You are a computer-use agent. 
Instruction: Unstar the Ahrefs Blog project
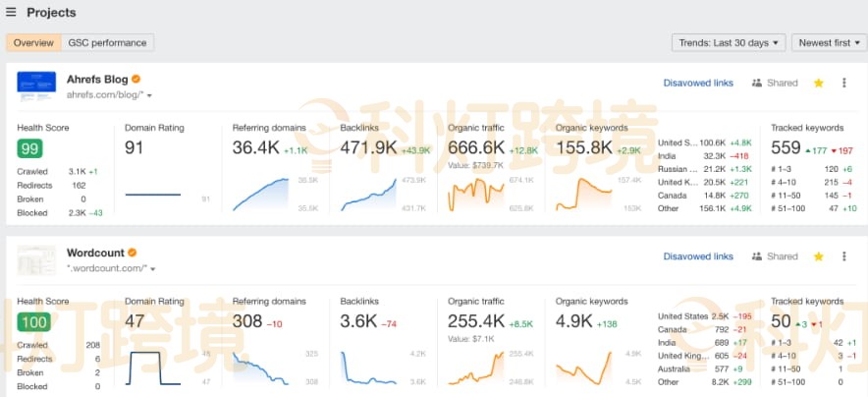pyautogui.click(x=818, y=84)
